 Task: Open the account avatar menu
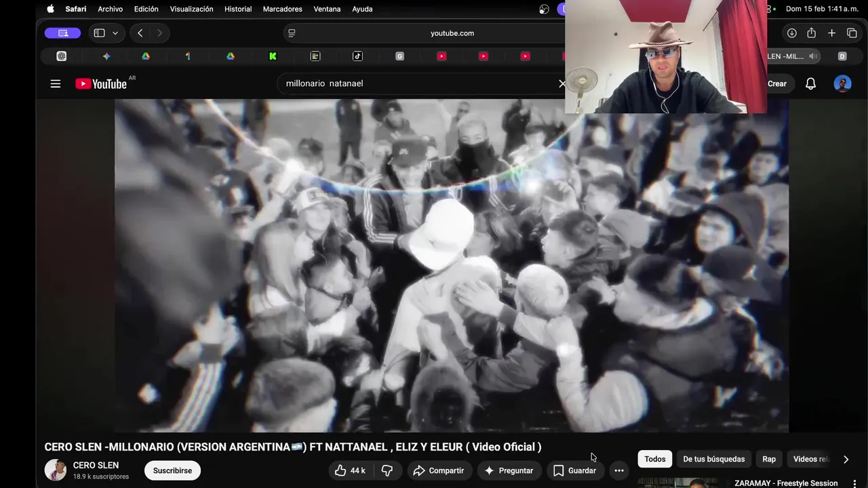(842, 83)
